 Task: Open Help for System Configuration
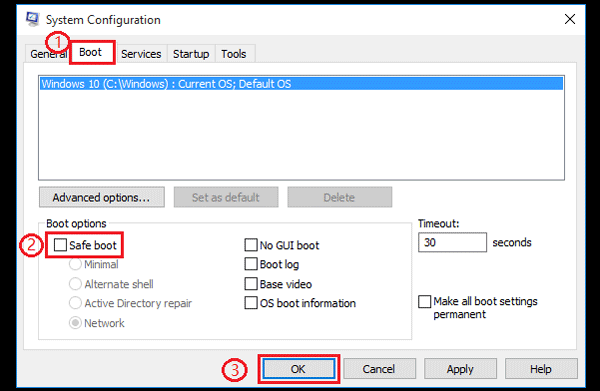coord(541,369)
